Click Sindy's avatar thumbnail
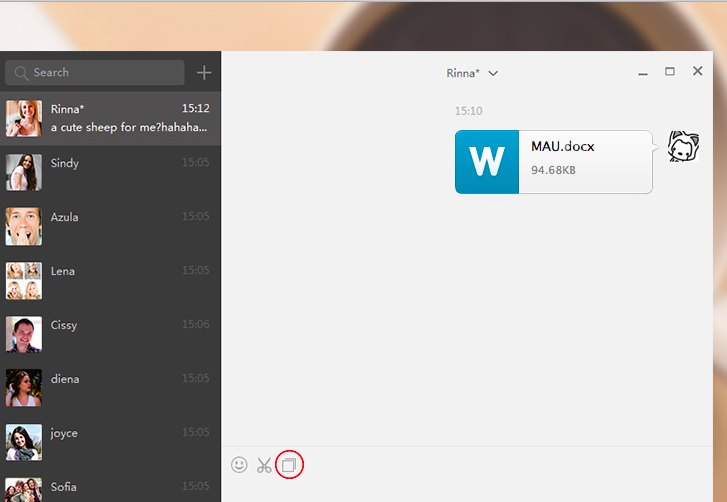The image size is (727, 502). click(x=24, y=172)
